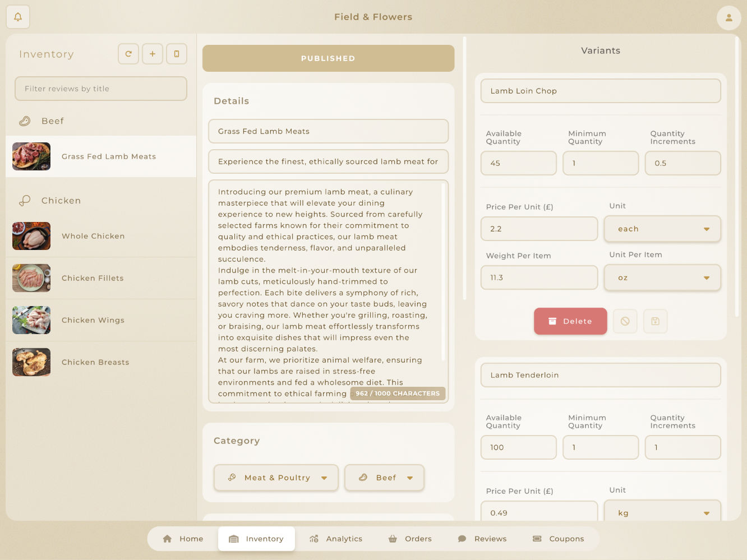
Task: Click the Whole Chicken thumbnail
Action: pos(31,236)
